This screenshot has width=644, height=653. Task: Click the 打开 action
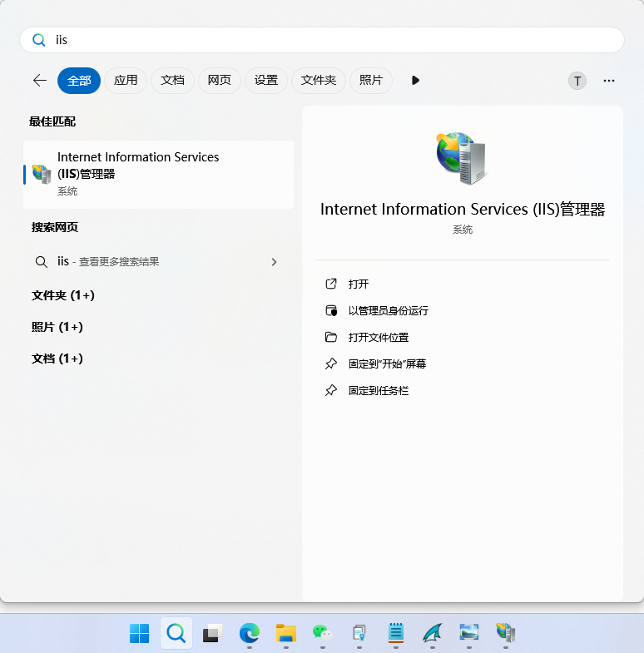coord(359,284)
